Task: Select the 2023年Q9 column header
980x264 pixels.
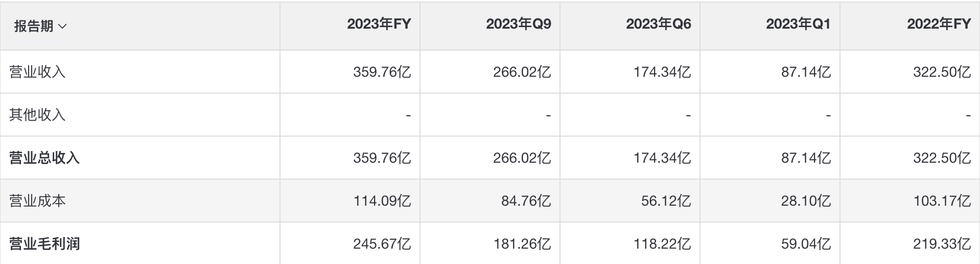Action: click(518, 24)
